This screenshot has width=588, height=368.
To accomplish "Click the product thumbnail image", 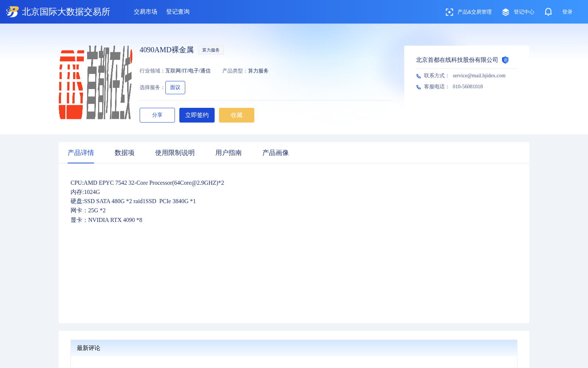I will 96,82.
